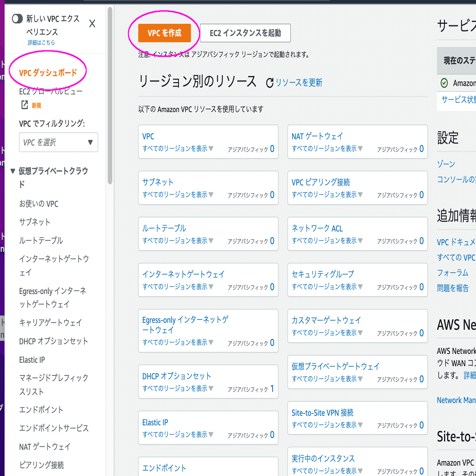Open the ルートテーブル card title link
Image resolution: width=476 pixels, height=476 pixels.
pos(164,228)
